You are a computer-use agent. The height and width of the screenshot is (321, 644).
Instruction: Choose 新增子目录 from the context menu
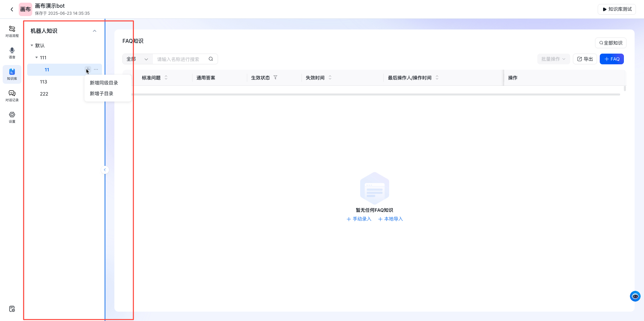click(x=101, y=93)
